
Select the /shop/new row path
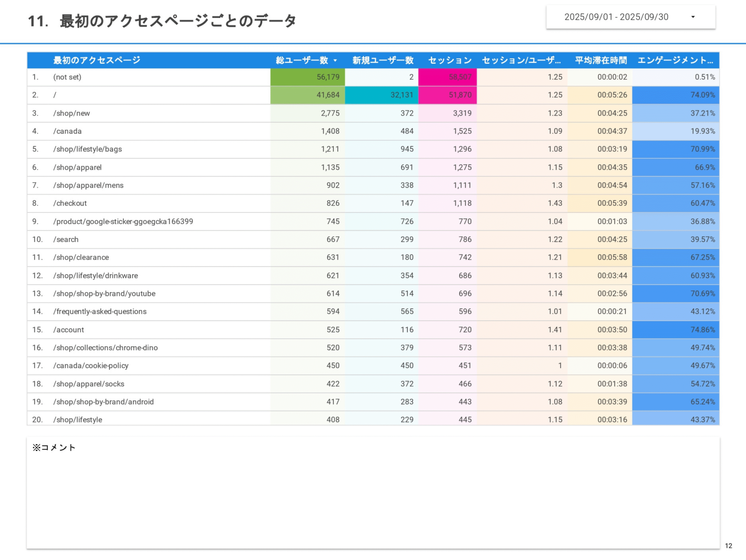71,113
